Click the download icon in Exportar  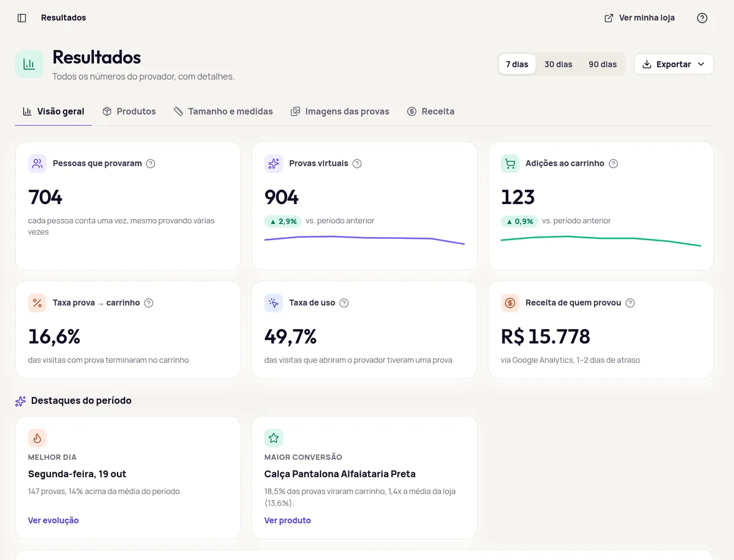pos(646,64)
